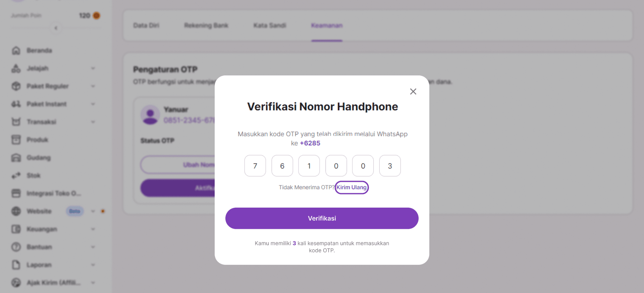Click the Verifikasi button
Image resolution: width=644 pixels, height=293 pixels.
point(322,218)
